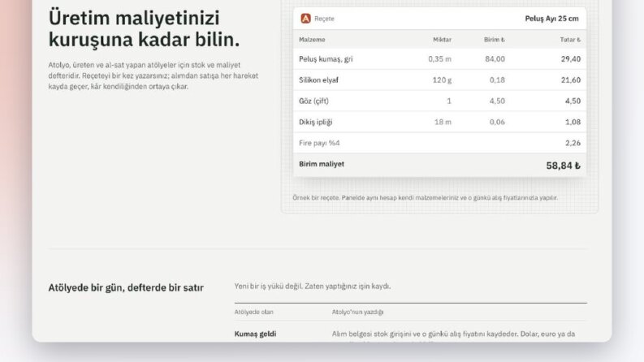Click the '0,18' unit price cell
Image resolution: width=644 pixels, height=362 pixels.
(x=497, y=80)
